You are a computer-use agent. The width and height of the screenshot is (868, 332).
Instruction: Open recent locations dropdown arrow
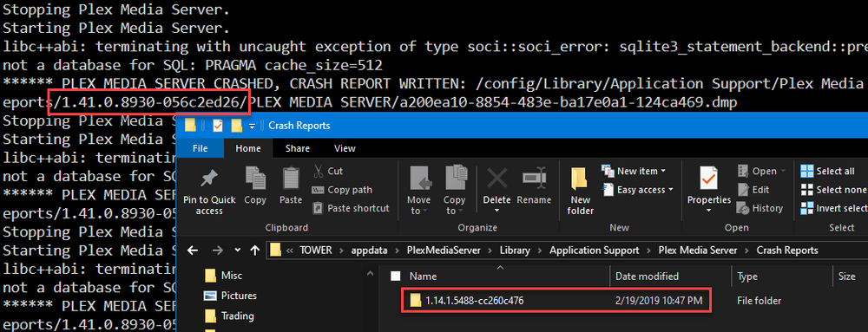[x=238, y=251]
